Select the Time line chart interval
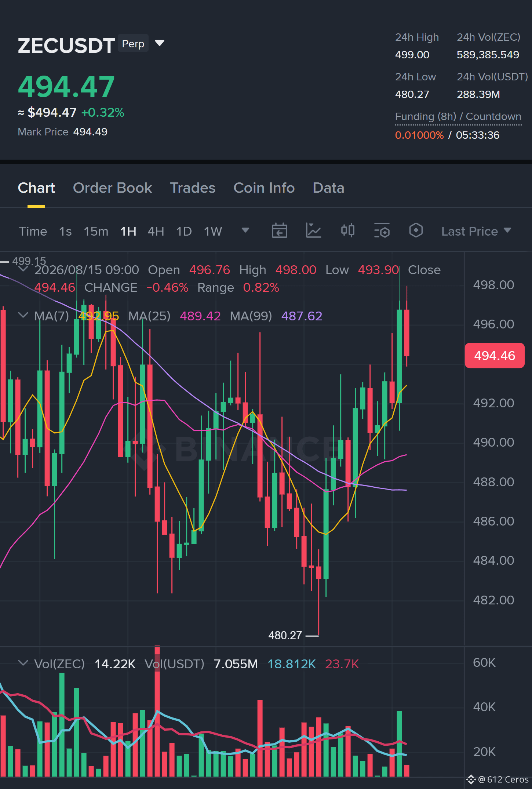Image resolution: width=532 pixels, height=789 pixels. coord(33,231)
